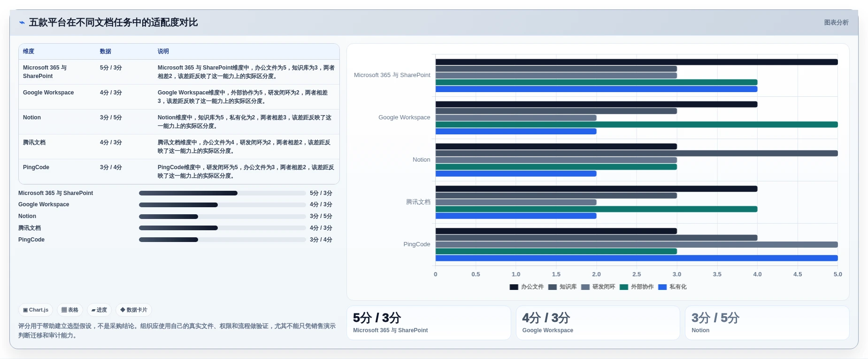868x359 pixels.
Task: Select the 腾讯文档 table row name
Action: click(34, 142)
